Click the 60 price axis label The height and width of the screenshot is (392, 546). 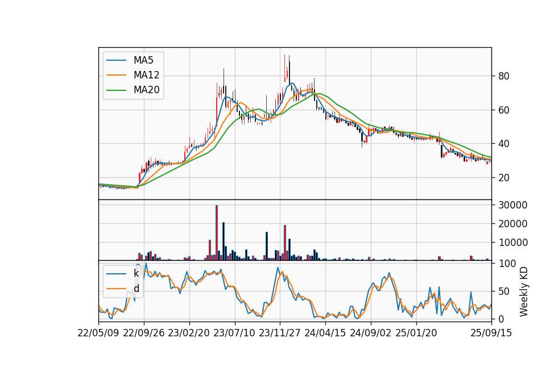(503, 110)
